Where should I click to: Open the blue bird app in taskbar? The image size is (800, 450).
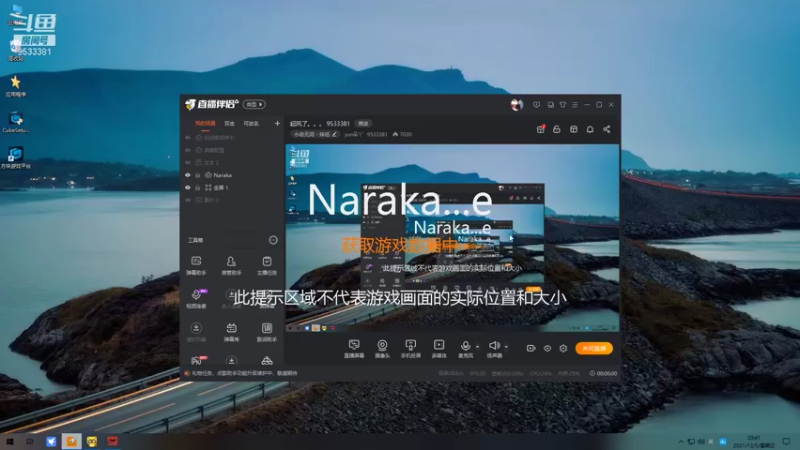click(51, 441)
